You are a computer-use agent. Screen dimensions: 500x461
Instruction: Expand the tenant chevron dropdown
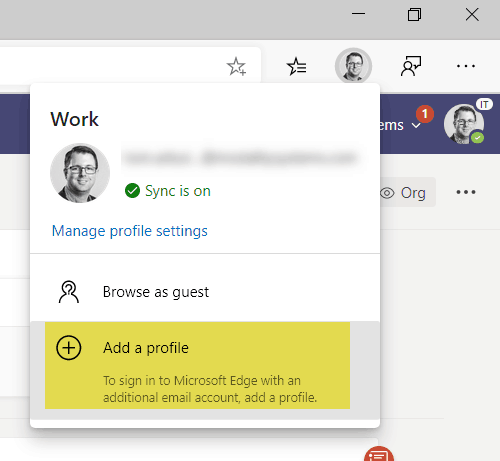click(416, 126)
